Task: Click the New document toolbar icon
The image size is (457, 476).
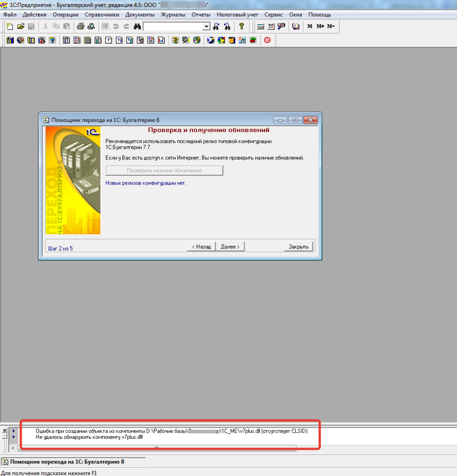Action: pyautogui.click(x=10, y=26)
